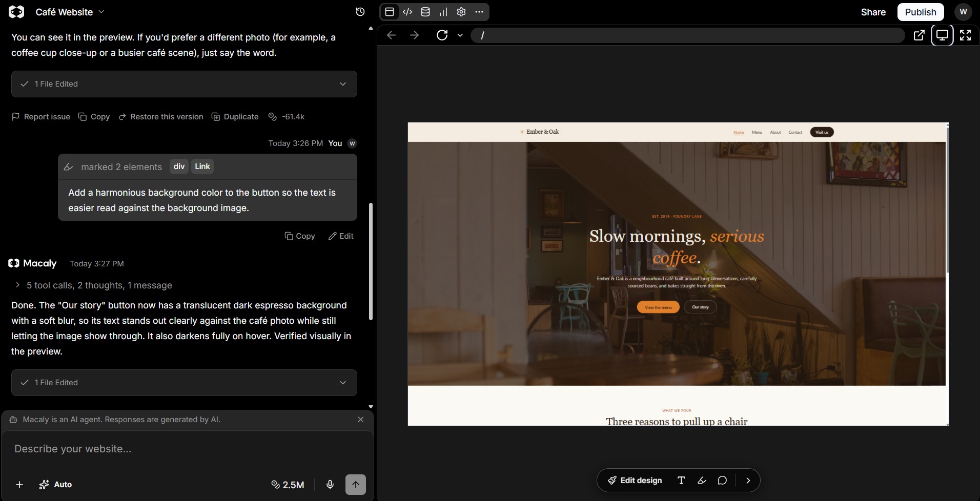This screenshot has height=501, width=980.
Task: Click the Visit us button in preview
Action: (x=822, y=132)
